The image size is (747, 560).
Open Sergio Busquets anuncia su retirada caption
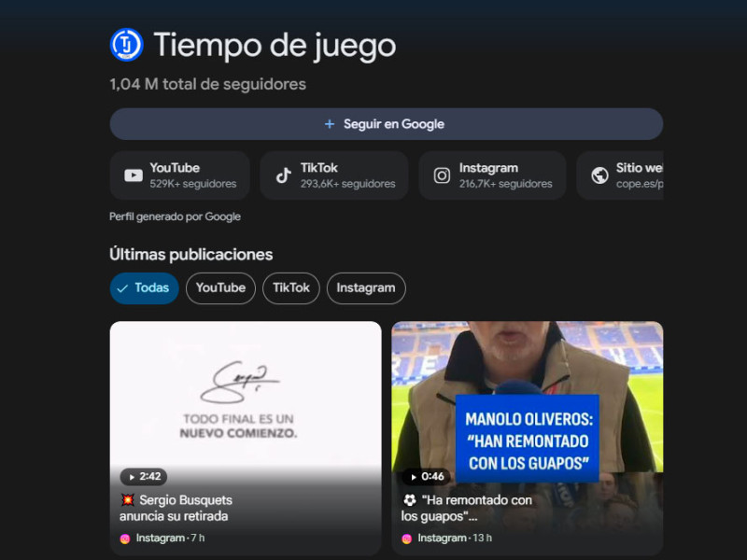176,508
